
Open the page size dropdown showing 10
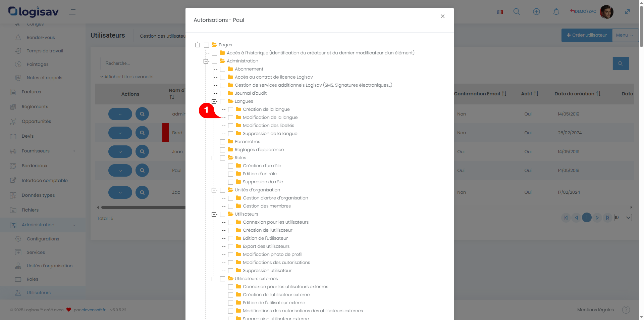click(x=623, y=218)
